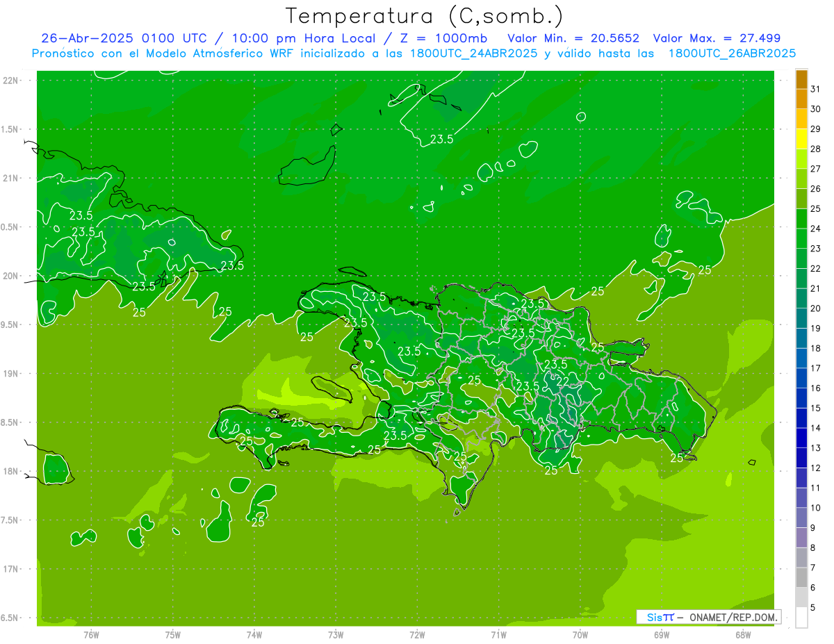This screenshot has width=834, height=644.
Task: Click the 70W longitude axis label
Action: (580, 635)
